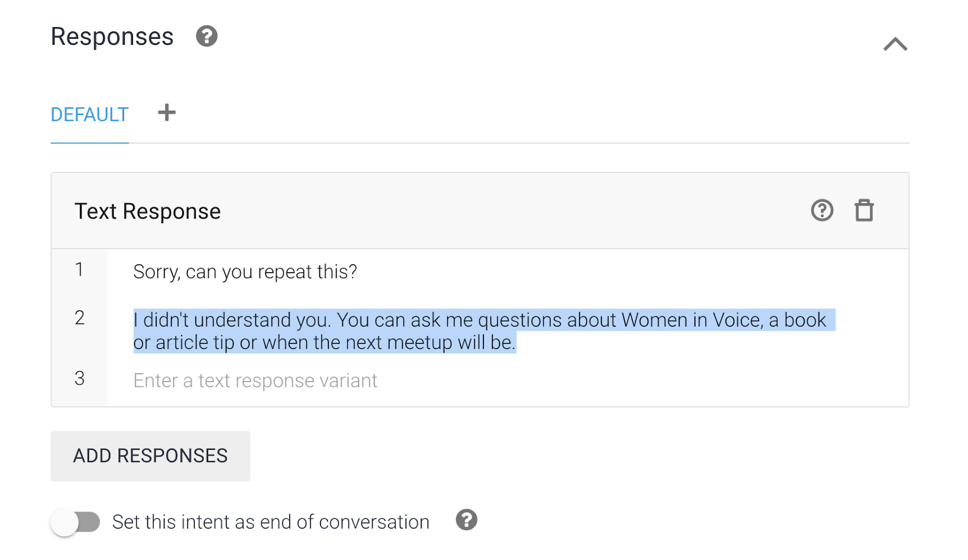Toggle the end of conversation switch
The width and height of the screenshot is (968, 560).
click(x=76, y=522)
